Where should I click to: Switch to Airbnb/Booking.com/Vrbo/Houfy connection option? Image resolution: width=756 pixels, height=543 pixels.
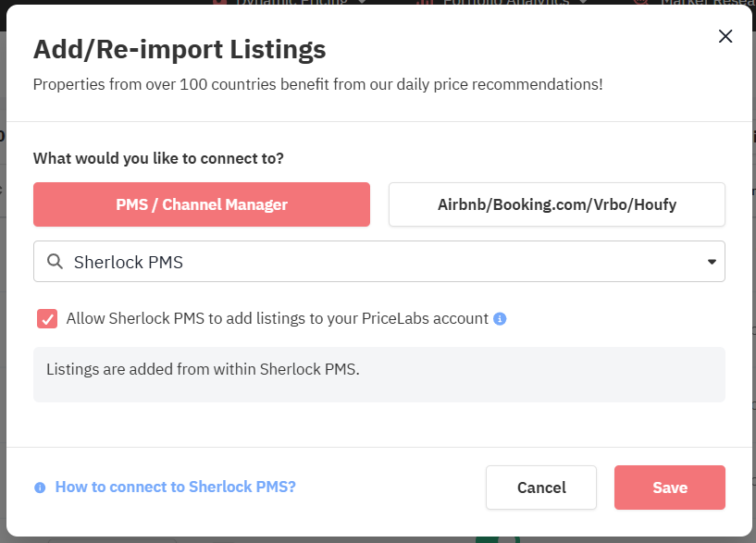coord(556,204)
